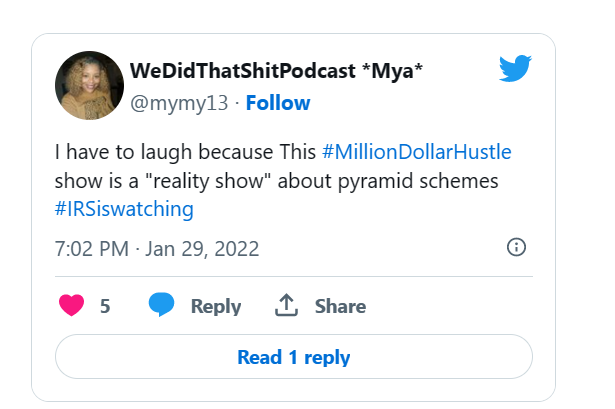
Task: Open the #IRSiswatching hashtag
Action: tap(124, 209)
